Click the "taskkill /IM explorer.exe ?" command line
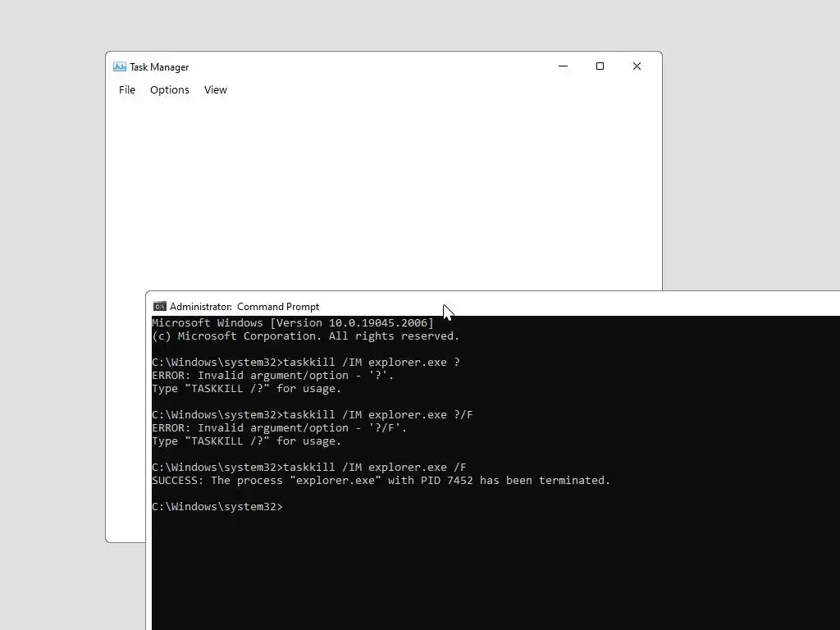The width and height of the screenshot is (840, 630). pos(306,362)
